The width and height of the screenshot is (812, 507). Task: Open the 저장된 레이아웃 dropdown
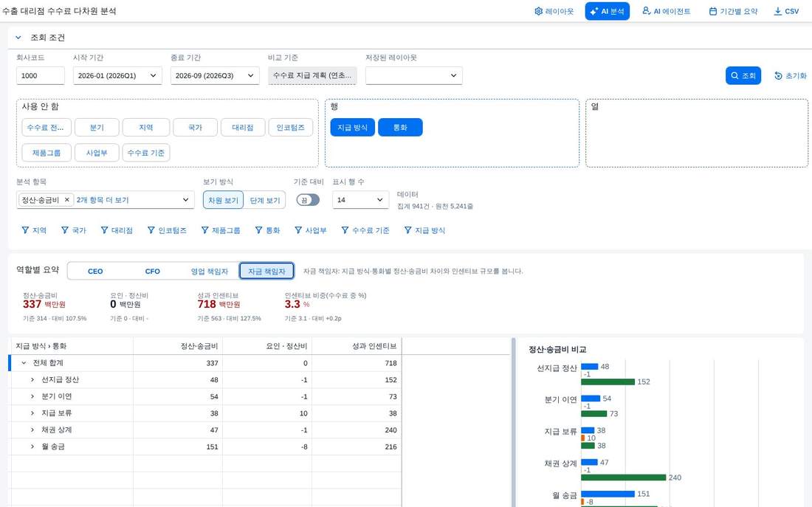[414, 75]
